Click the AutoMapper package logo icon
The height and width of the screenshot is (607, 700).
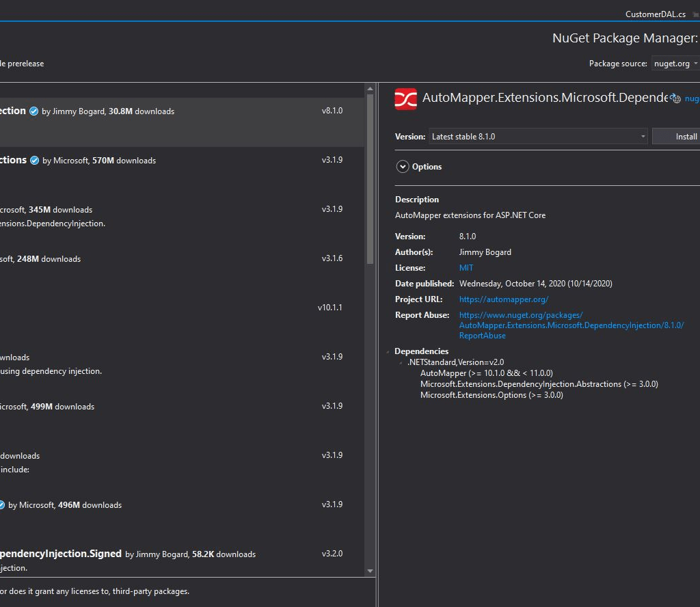tap(406, 99)
